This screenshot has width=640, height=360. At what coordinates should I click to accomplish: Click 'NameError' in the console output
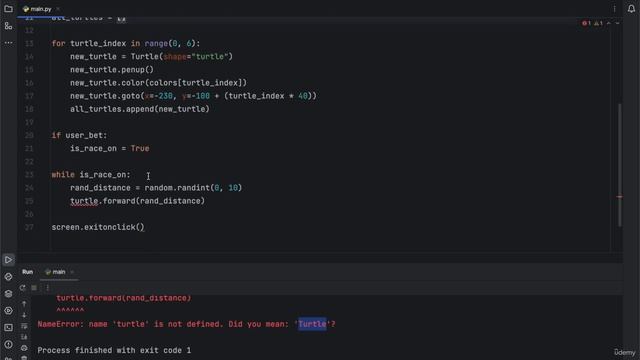58,324
